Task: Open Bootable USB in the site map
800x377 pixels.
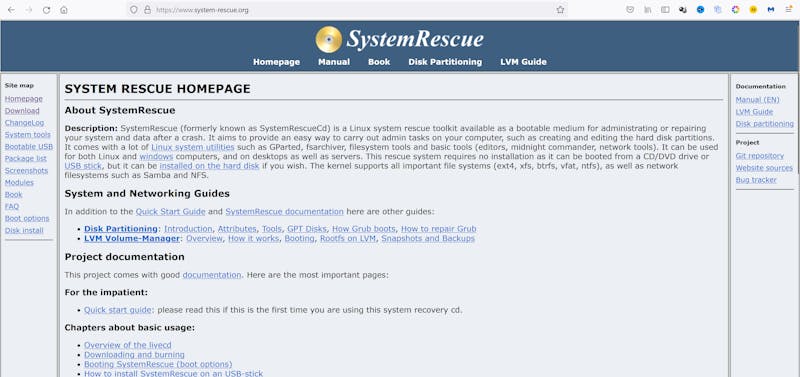Action: 29,146
